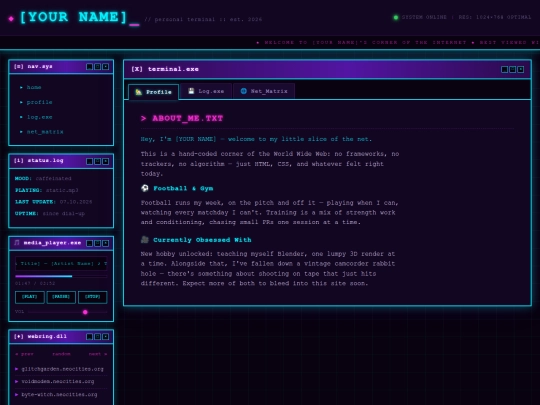Open log.exe from the nav menu
This screenshot has width=540, height=405.
pos(39,117)
